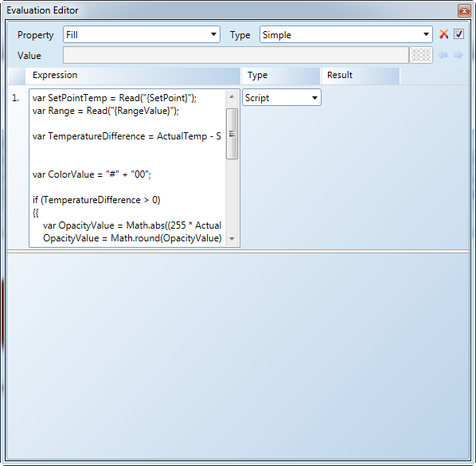This screenshot has height=466, width=476.
Task: Open the Type dropdown showing Simple
Action: tap(346, 34)
